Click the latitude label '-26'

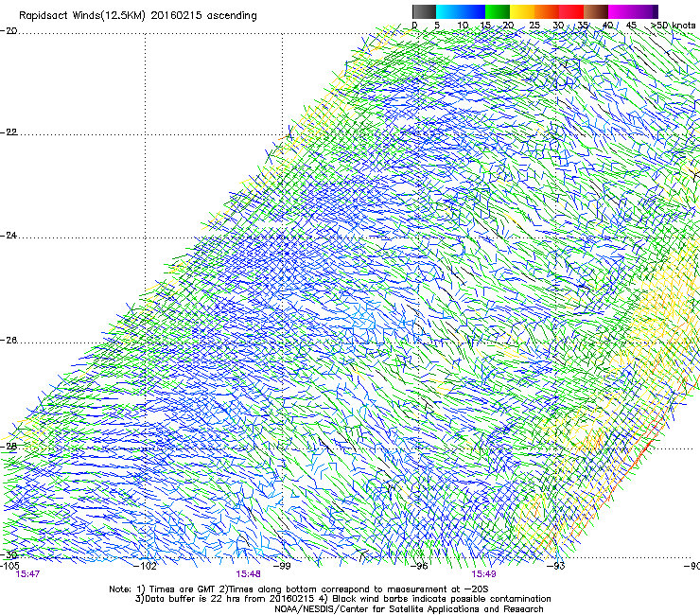(9, 341)
